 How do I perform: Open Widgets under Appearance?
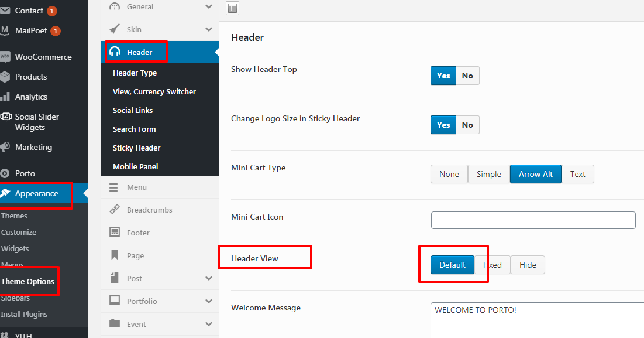pos(15,249)
